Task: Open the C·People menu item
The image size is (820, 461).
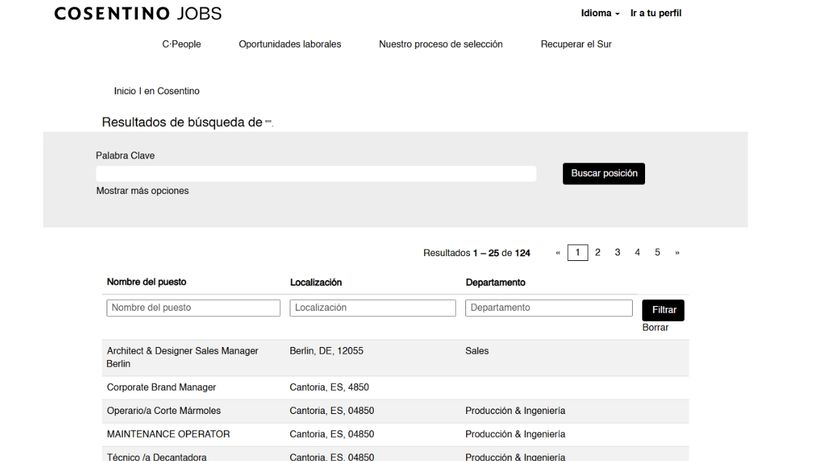Action: click(x=181, y=44)
